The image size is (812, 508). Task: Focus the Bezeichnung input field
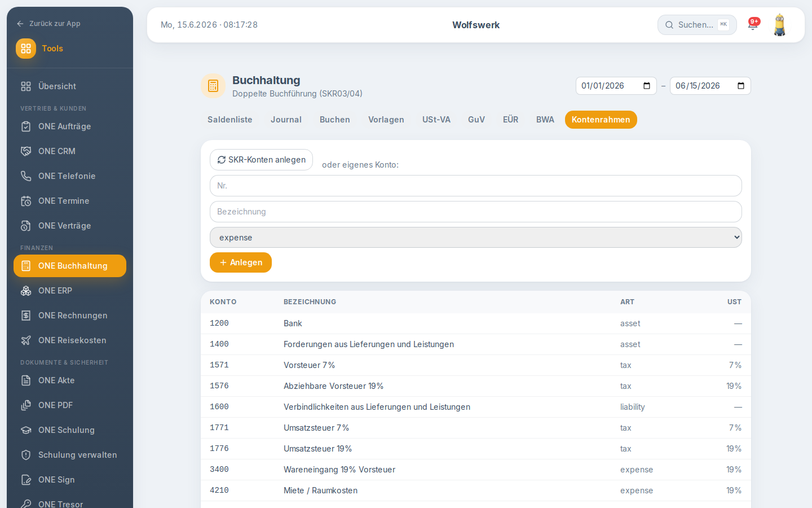point(476,212)
